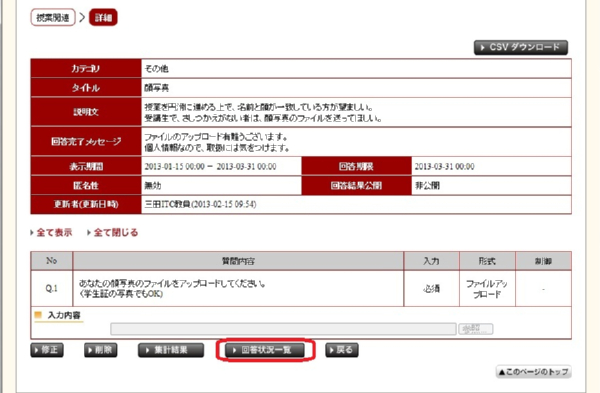The image size is (600, 393).
Task: Click the 削除 button
Action: point(101,350)
